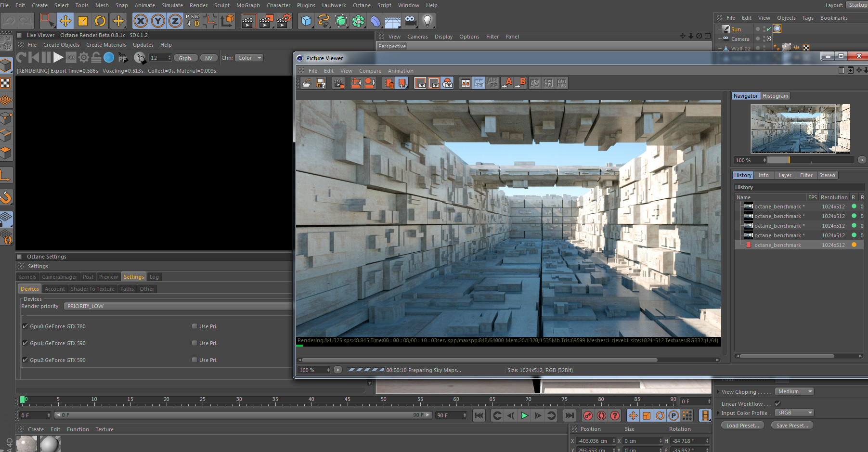The width and height of the screenshot is (868, 452).
Task: Select the Rotate tool in main toolbar
Action: pos(100,21)
